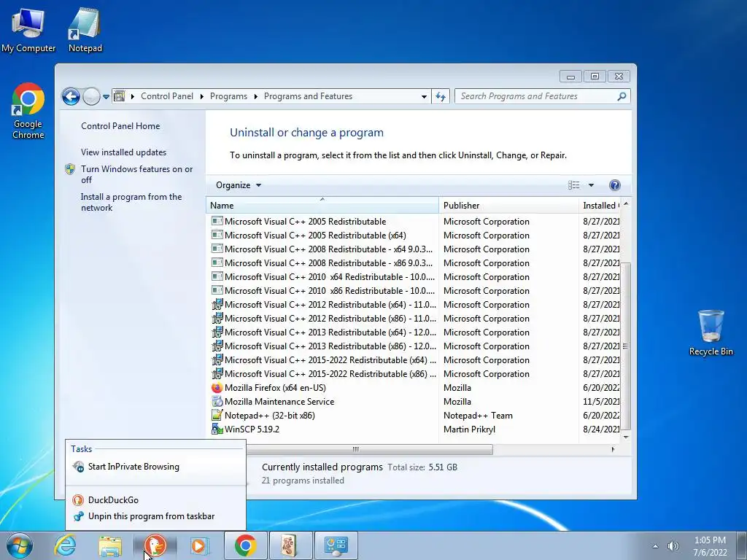This screenshot has width=747, height=560.
Task: Select the Notepad desktop shortcut
Action: (x=85, y=29)
